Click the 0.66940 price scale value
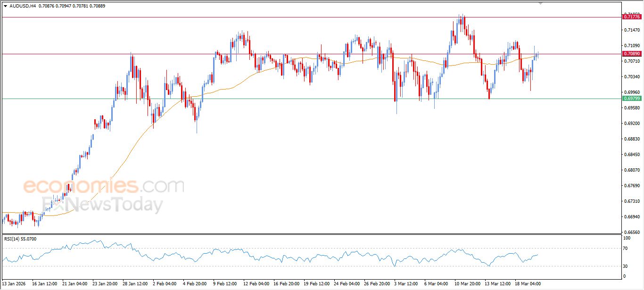Viewport: 644px width, 290px height. 631,217
